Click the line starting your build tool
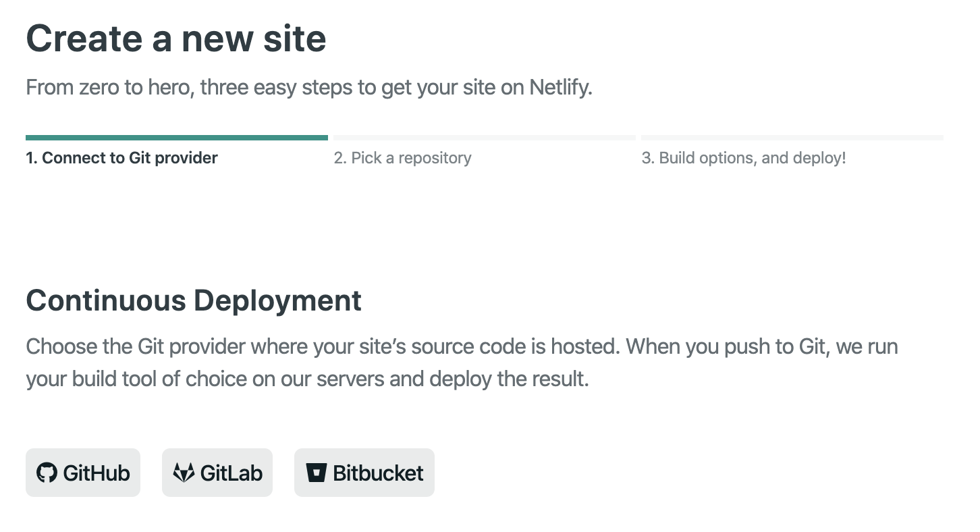 click(x=307, y=379)
